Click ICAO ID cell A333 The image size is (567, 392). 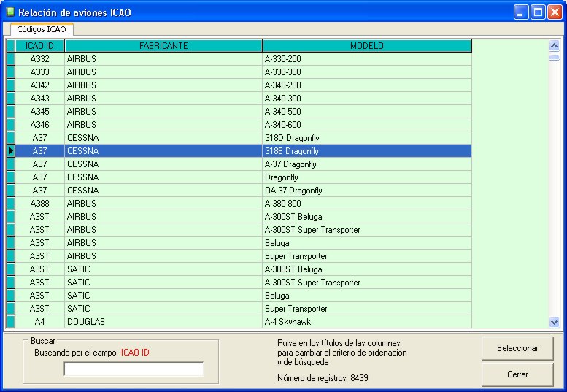click(40, 72)
